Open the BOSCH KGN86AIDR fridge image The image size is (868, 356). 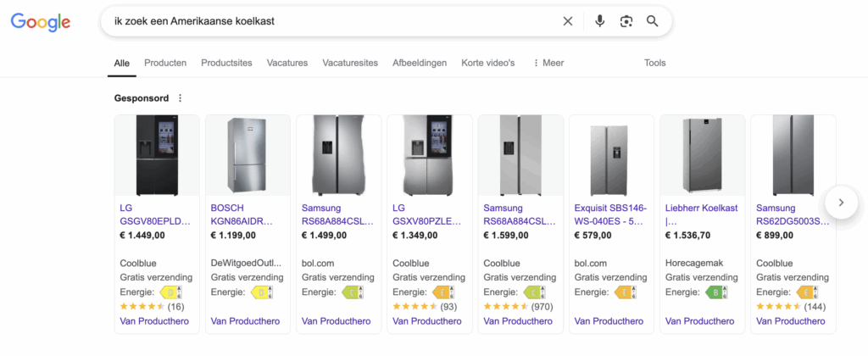[248, 156]
